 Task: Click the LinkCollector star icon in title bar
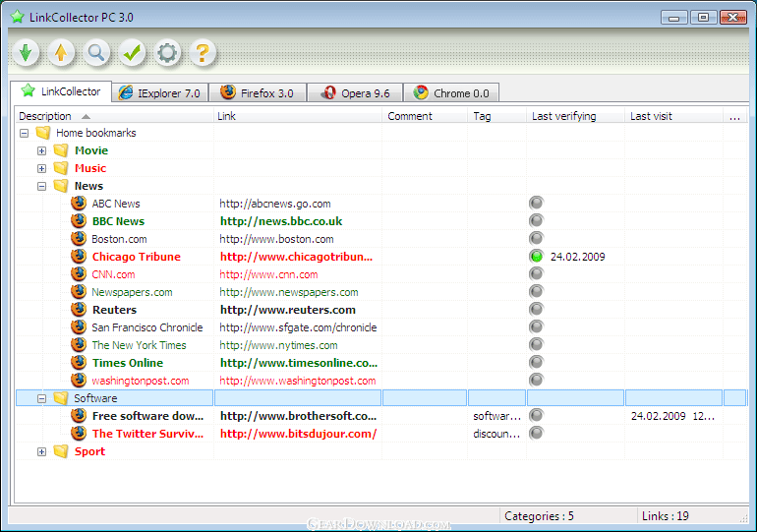tap(18, 17)
